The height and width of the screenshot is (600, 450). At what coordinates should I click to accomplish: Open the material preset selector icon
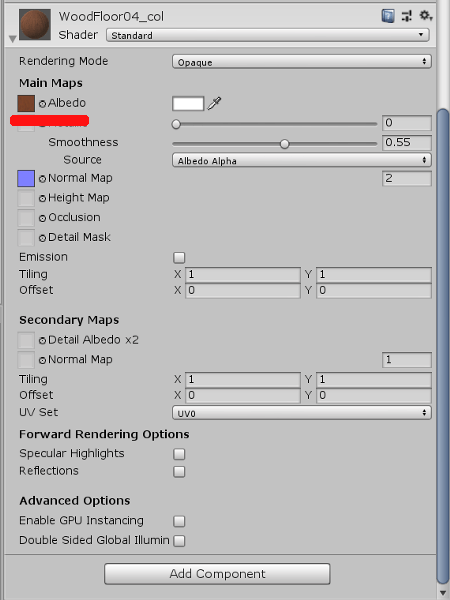click(x=407, y=16)
